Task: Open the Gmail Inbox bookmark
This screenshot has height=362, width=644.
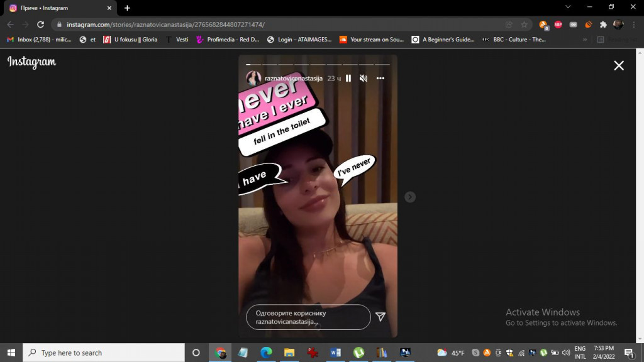Action: pos(39,39)
